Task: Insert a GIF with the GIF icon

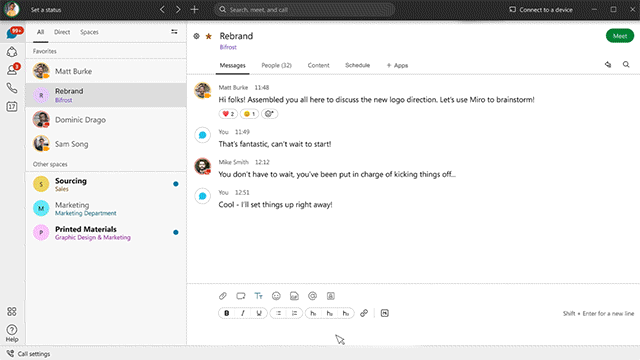Action: pos(294,296)
